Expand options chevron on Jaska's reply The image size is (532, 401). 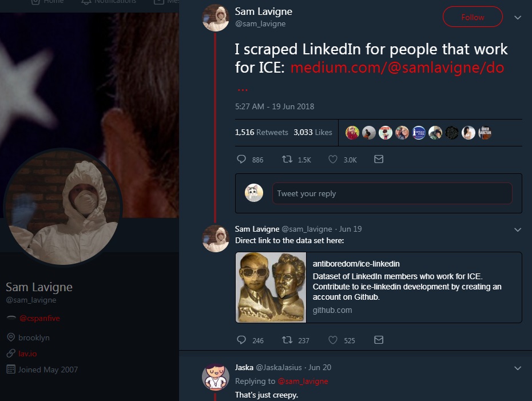click(x=518, y=368)
